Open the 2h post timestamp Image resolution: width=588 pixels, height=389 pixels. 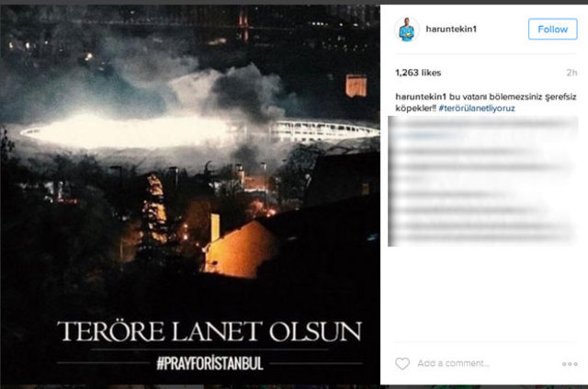[x=571, y=73]
